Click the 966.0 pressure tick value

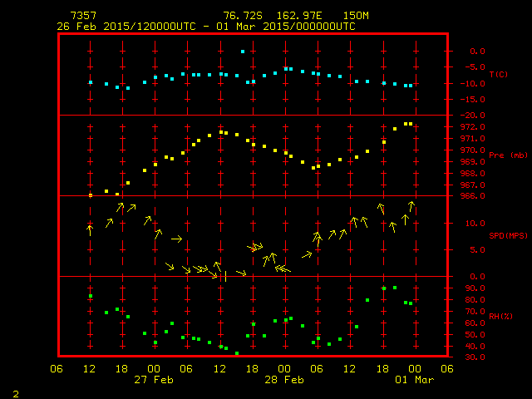pos(472,196)
